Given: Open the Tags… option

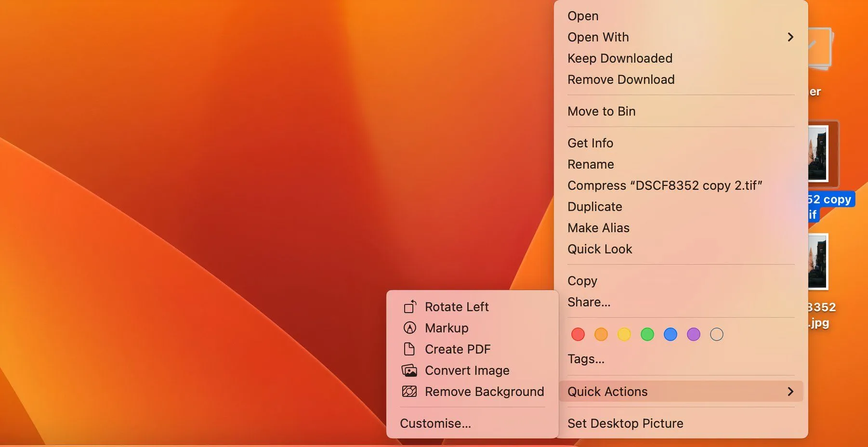Looking at the screenshot, I should pos(586,359).
